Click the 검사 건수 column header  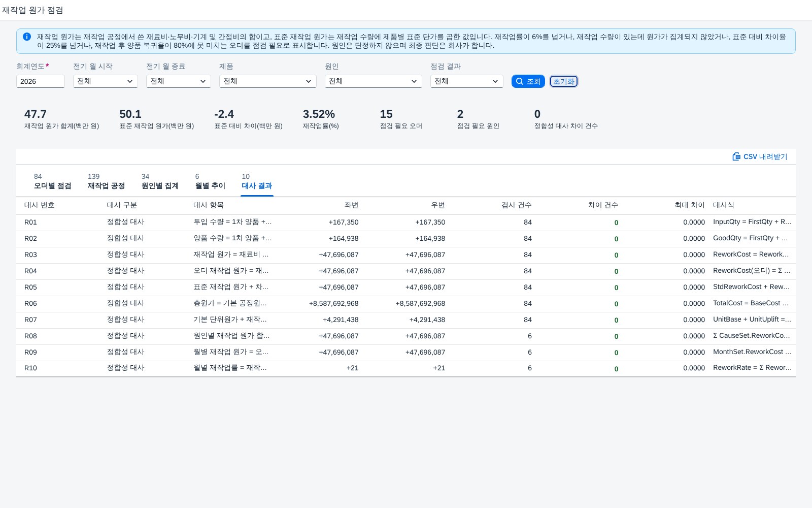[x=517, y=205]
